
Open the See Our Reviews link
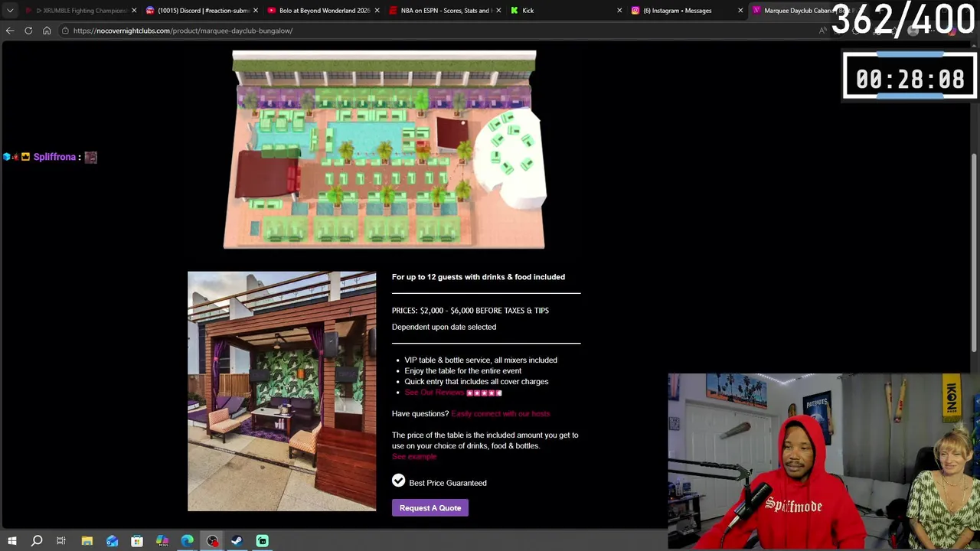[x=434, y=393]
